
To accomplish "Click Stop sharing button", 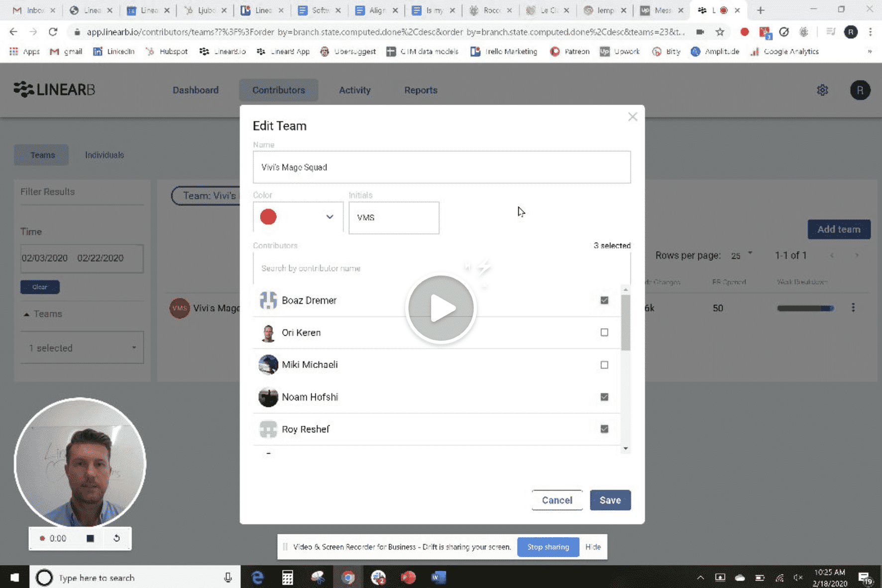I will [x=548, y=547].
